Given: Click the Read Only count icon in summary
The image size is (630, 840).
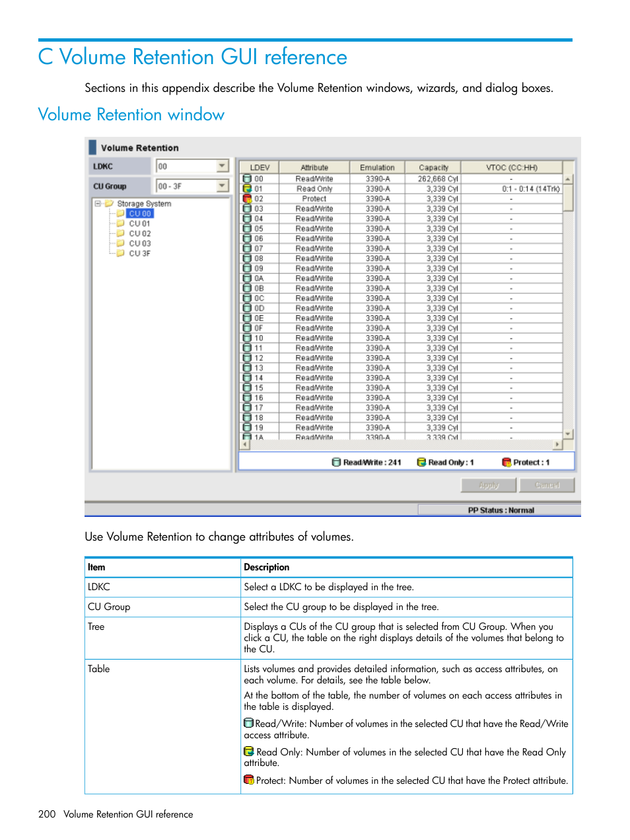Looking at the screenshot, I should pos(421,462).
